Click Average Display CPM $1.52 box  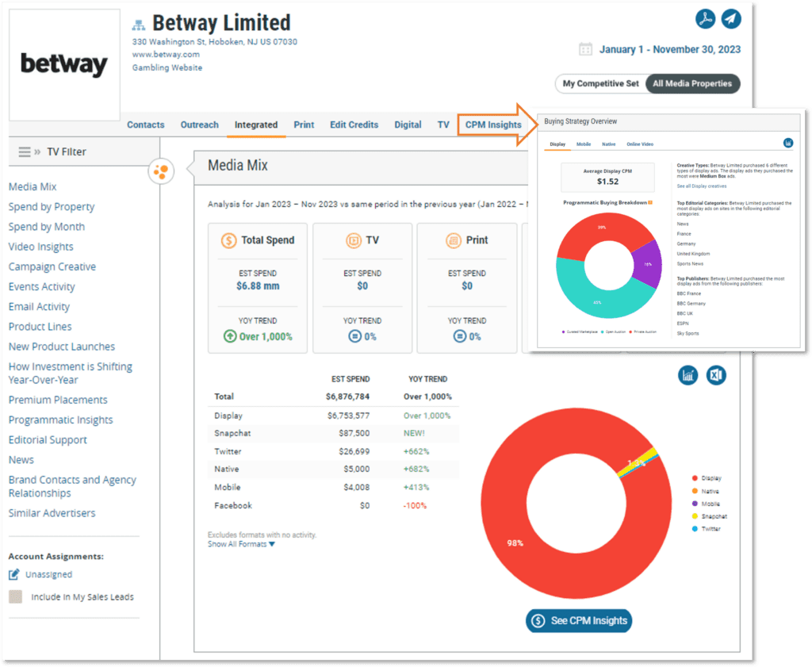(x=607, y=177)
